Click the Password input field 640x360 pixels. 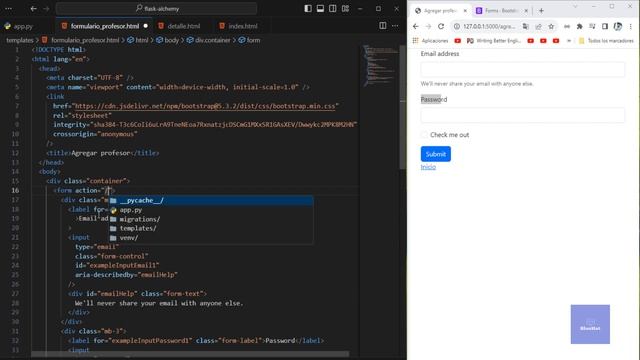[x=522, y=115]
